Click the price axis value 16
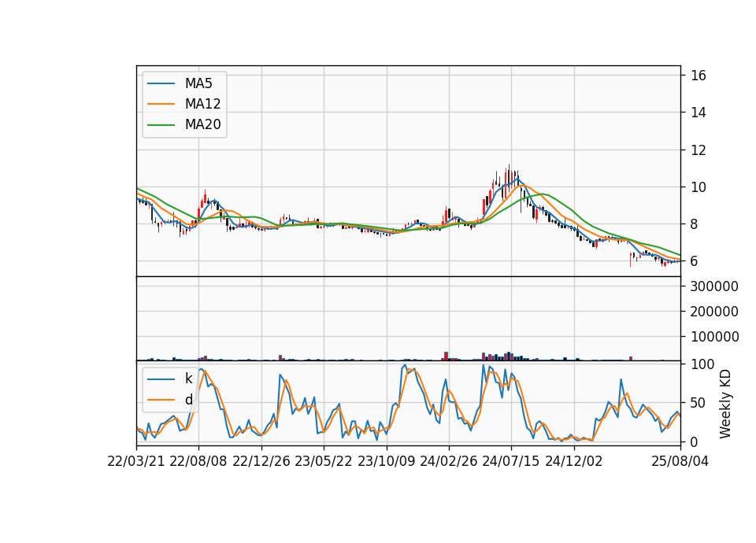The width and height of the screenshot is (756, 543). 699,76
